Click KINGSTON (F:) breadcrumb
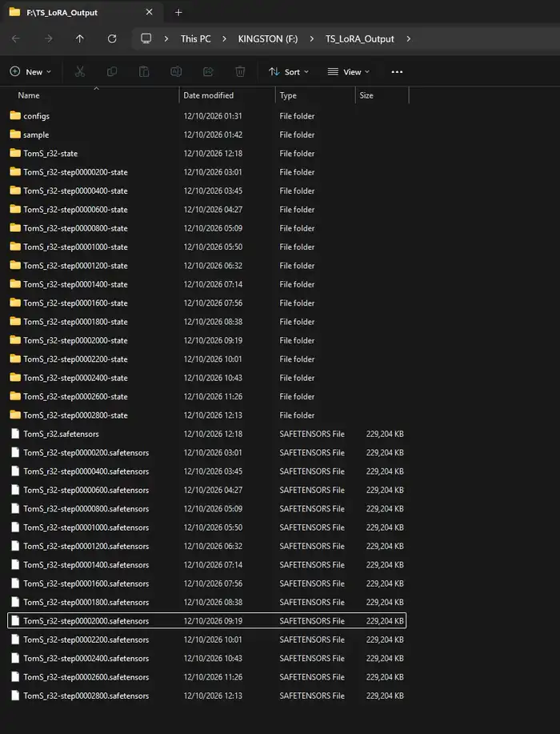This screenshot has height=734, width=560. pyautogui.click(x=268, y=39)
